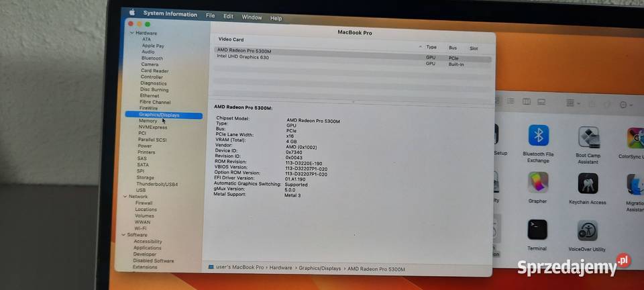Select Apple Pay in the sidebar

click(x=153, y=46)
